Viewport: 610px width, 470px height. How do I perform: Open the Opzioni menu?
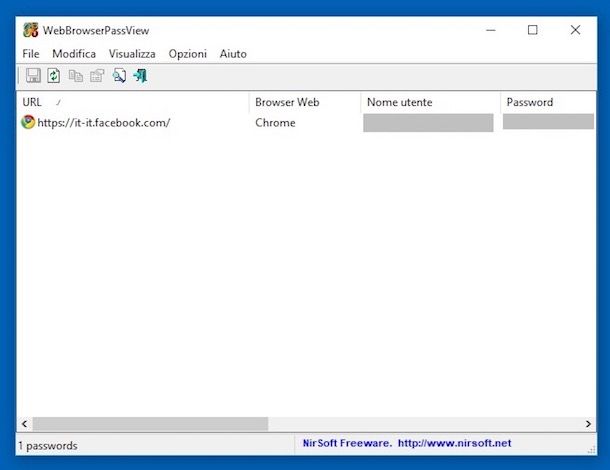pos(188,54)
